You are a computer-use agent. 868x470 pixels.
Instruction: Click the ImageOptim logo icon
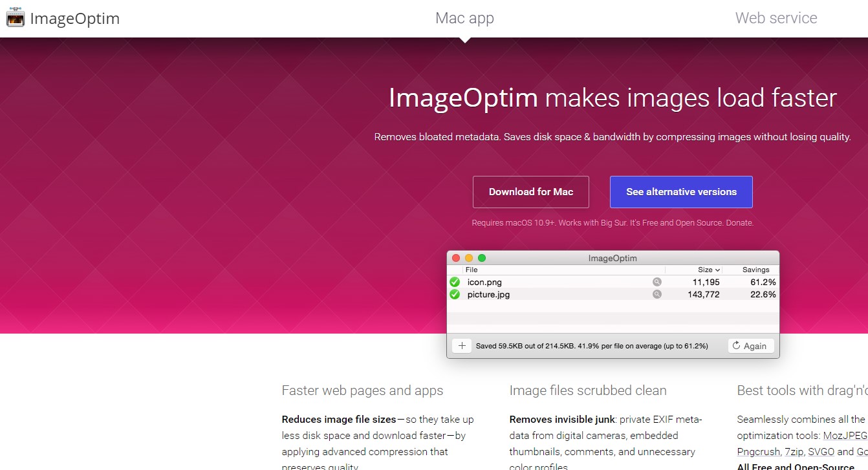pos(16,18)
